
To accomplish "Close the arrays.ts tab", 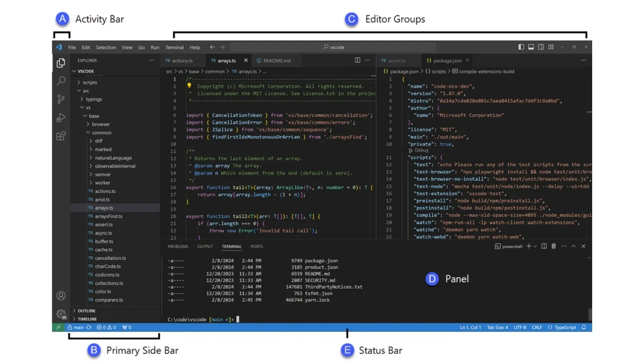I will (246, 60).
